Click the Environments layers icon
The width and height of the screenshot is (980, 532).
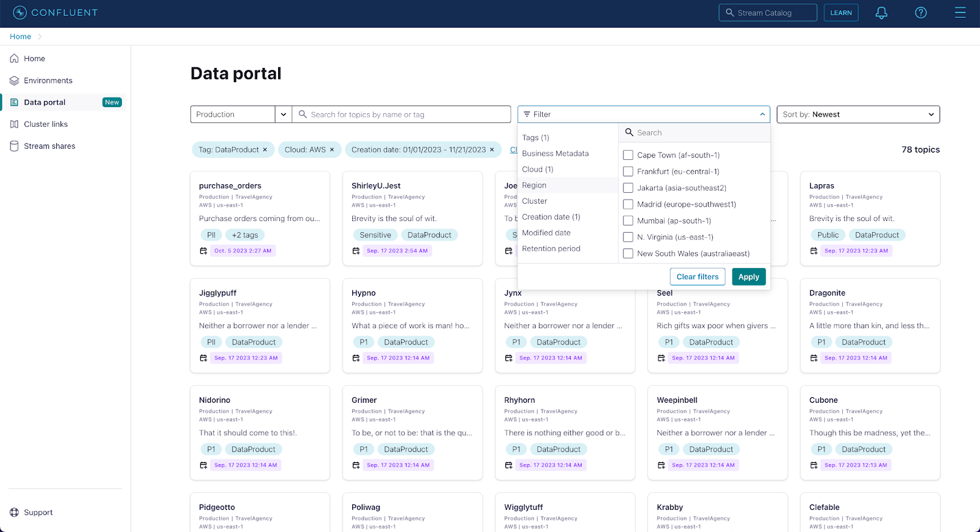(x=14, y=80)
